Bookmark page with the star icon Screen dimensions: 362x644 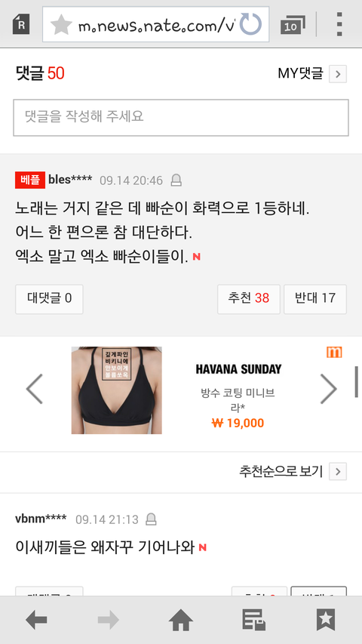[61, 25]
